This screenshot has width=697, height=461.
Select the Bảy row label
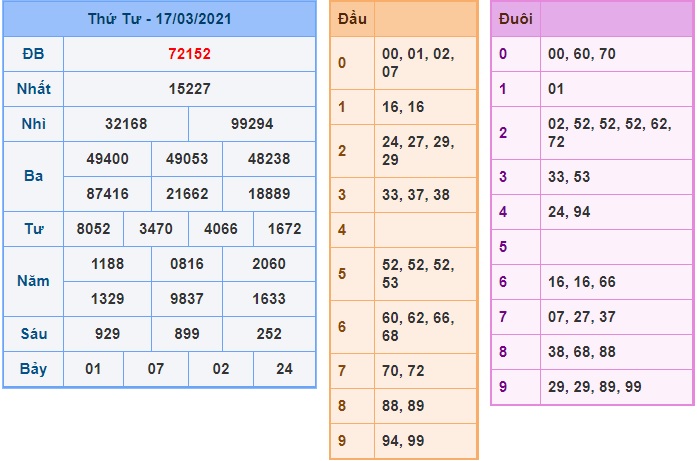[x=33, y=369]
